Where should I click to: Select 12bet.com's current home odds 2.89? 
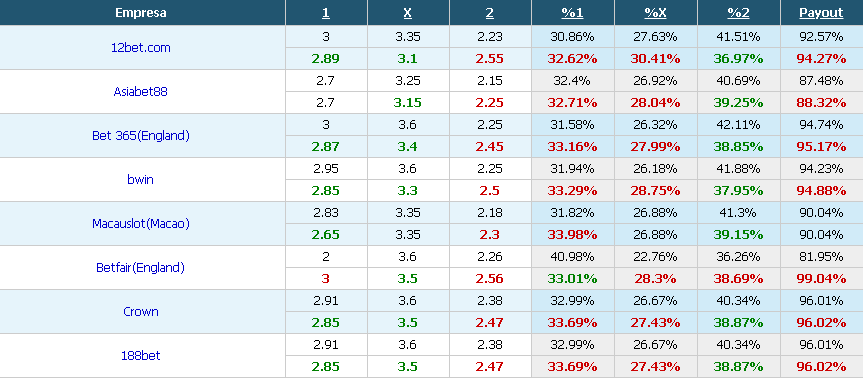point(326,58)
